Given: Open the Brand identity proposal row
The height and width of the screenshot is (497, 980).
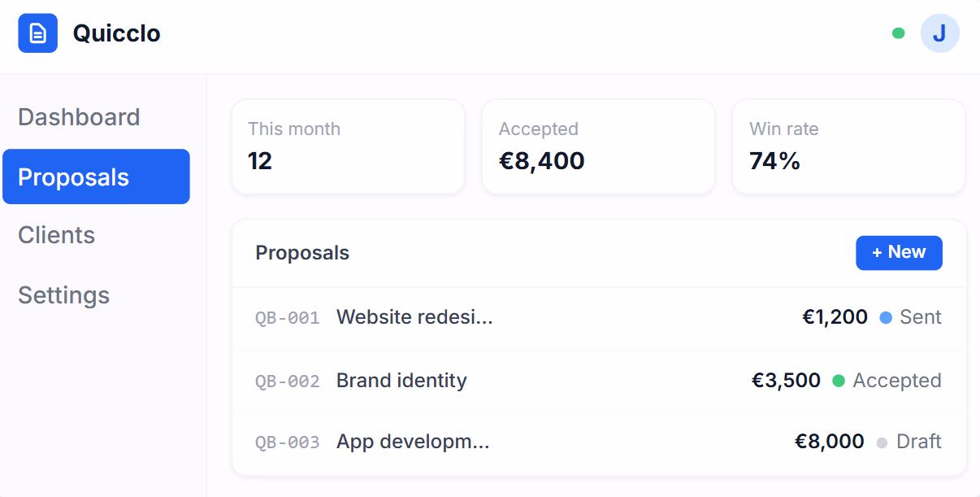Looking at the screenshot, I should point(599,381).
